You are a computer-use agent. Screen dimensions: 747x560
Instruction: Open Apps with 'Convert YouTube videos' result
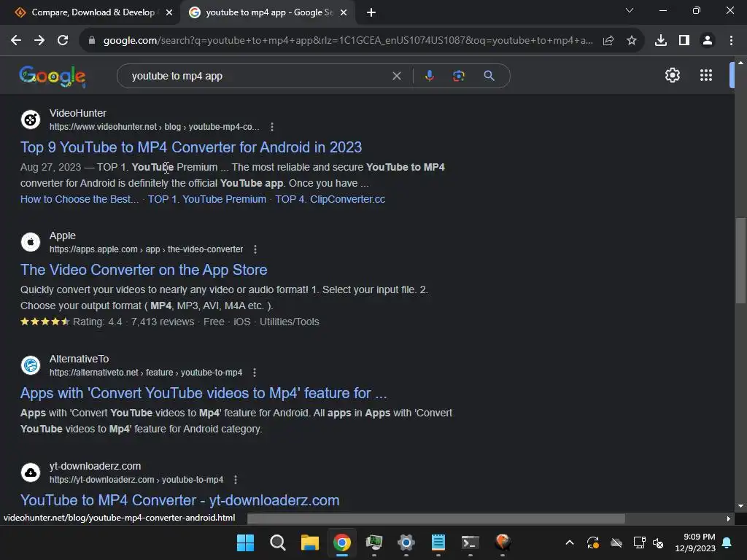tap(204, 393)
